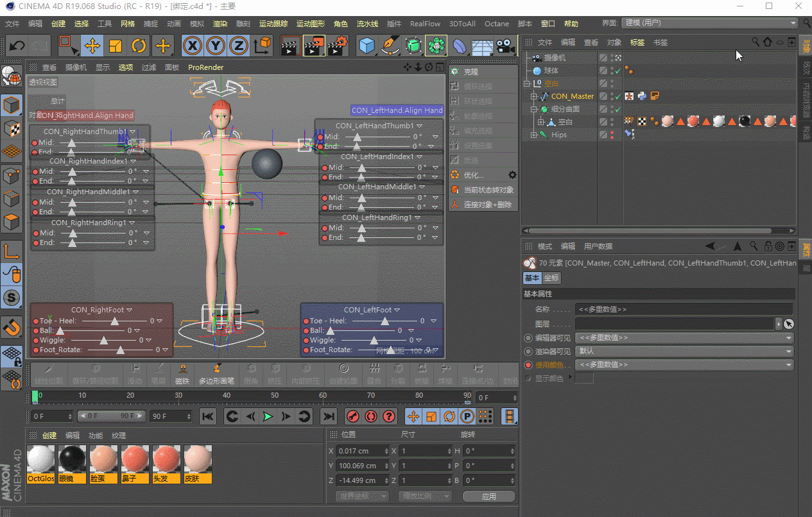Add a Camera object icon
The image size is (812, 517).
point(506,46)
